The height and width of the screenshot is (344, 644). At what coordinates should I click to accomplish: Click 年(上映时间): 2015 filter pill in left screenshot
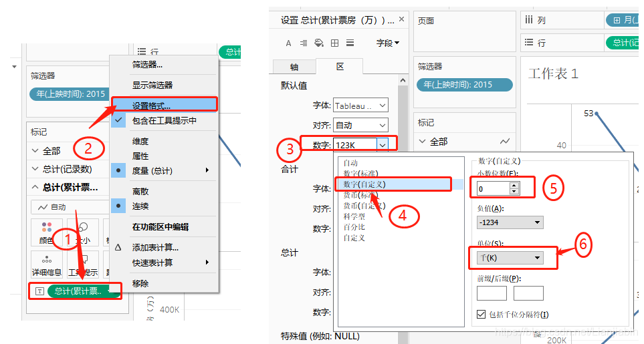click(71, 94)
